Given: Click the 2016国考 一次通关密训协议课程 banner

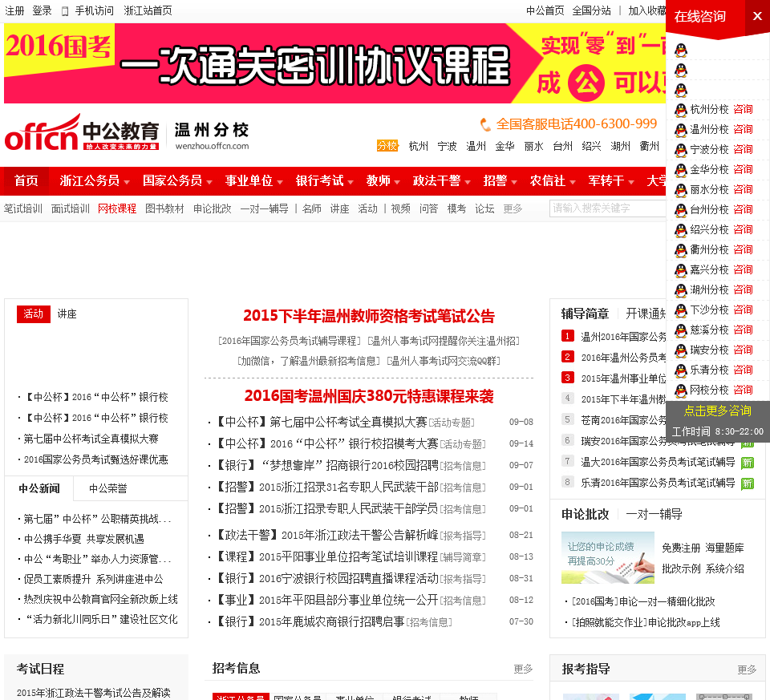Looking at the screenshot, I should [335, 63].
